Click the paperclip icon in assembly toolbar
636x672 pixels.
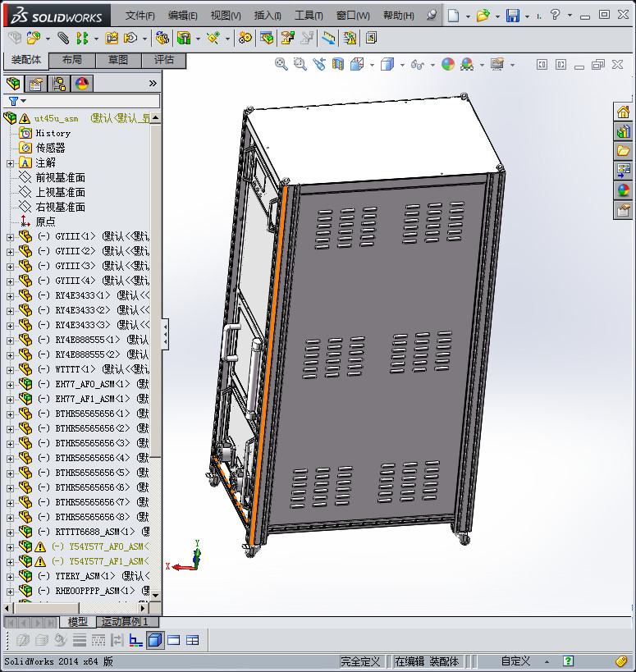tap(63, 38)
